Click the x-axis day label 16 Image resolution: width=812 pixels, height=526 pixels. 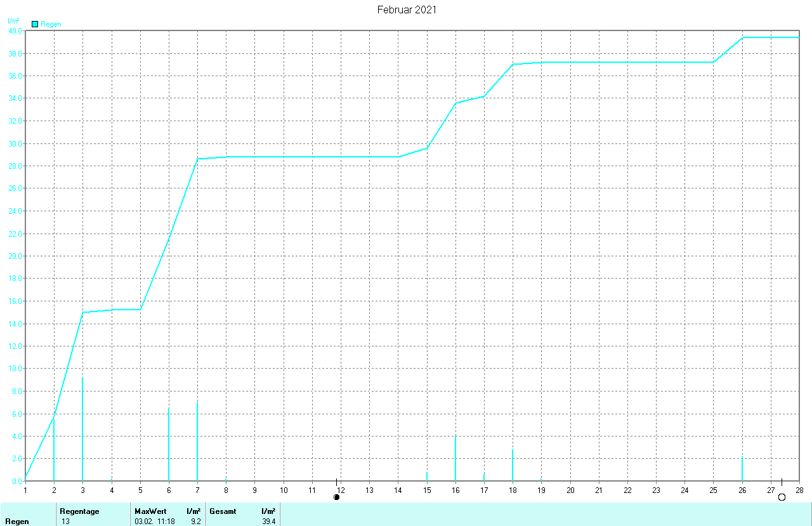(x=455, y=490)
